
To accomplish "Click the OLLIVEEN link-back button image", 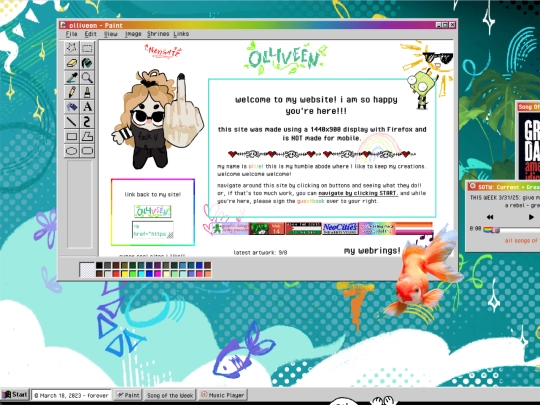I will 153,211.
